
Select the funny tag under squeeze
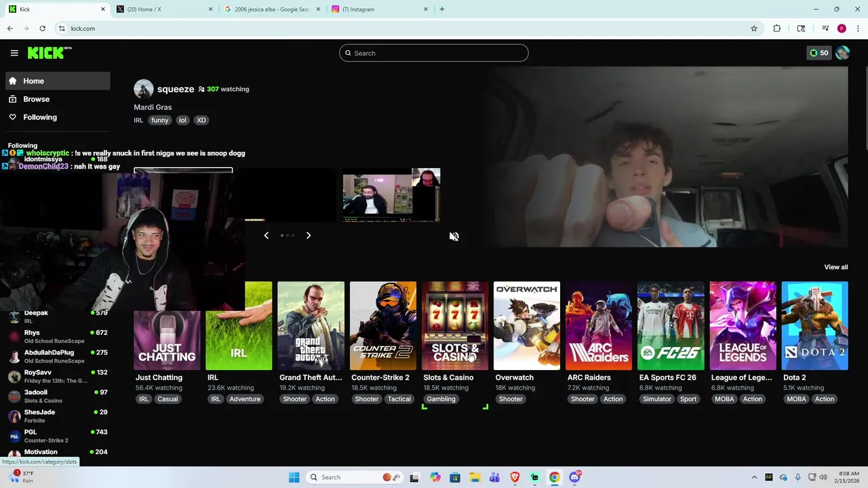[x=160, y=120]
